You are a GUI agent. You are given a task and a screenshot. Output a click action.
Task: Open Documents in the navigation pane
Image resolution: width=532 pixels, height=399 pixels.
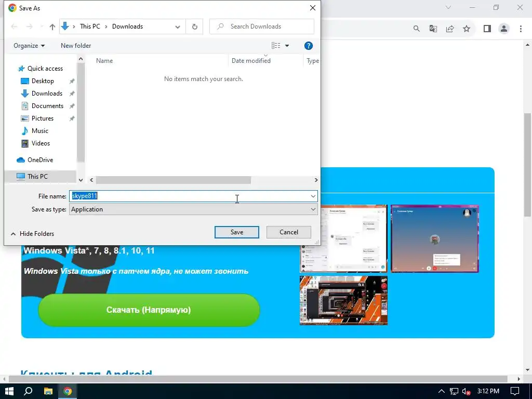click(x=47, y=106)
